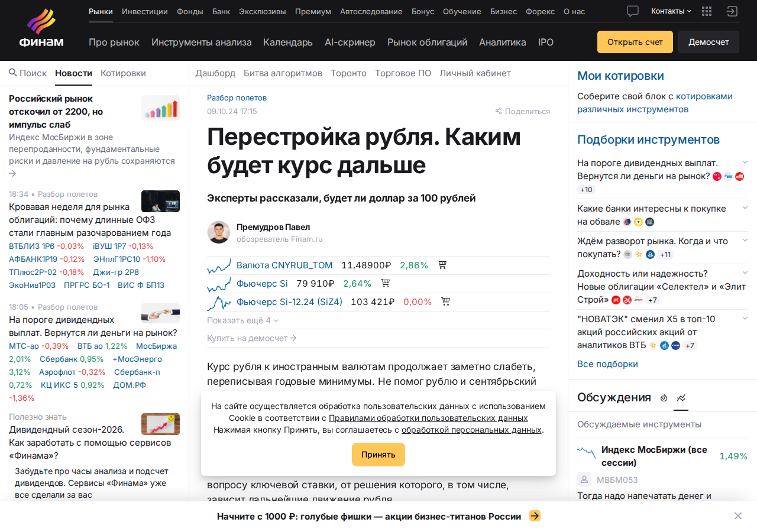
Task: Click the Купить на демосчет link
Action: 252,338
